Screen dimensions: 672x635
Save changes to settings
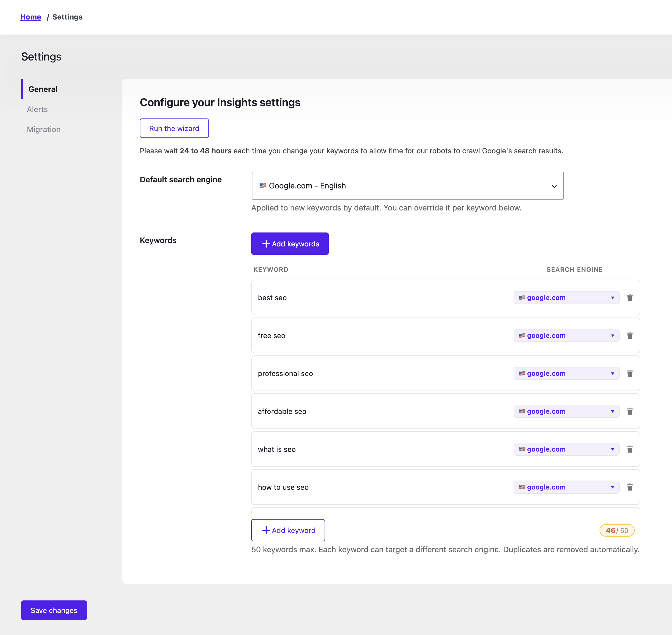point(54,610)
